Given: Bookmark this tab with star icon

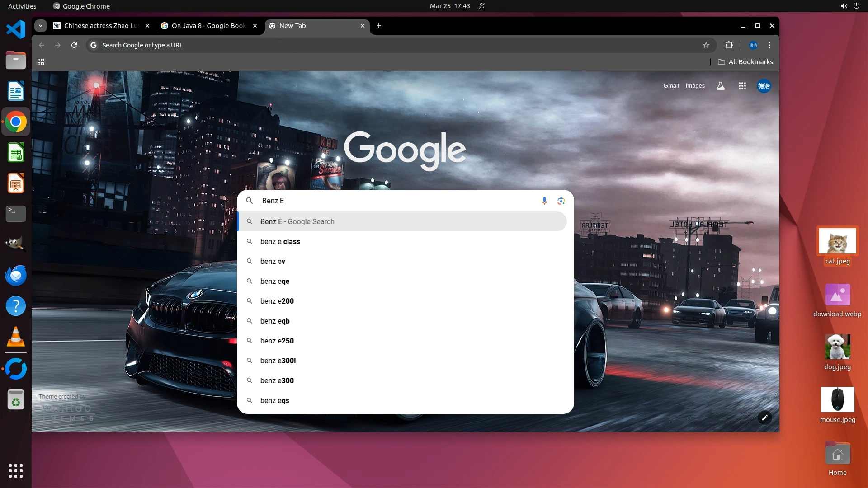Looking at the screenshot, I should coord(706,45).
